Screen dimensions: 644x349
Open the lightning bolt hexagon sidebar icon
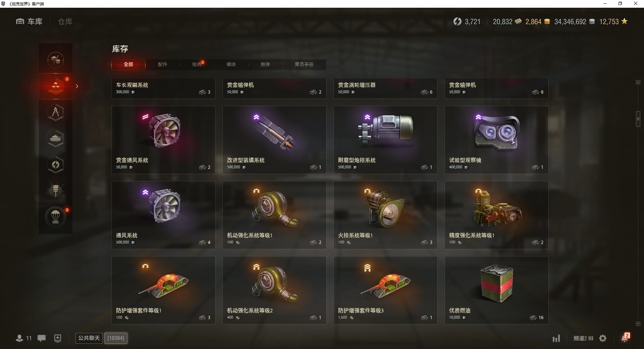[56, 164]
